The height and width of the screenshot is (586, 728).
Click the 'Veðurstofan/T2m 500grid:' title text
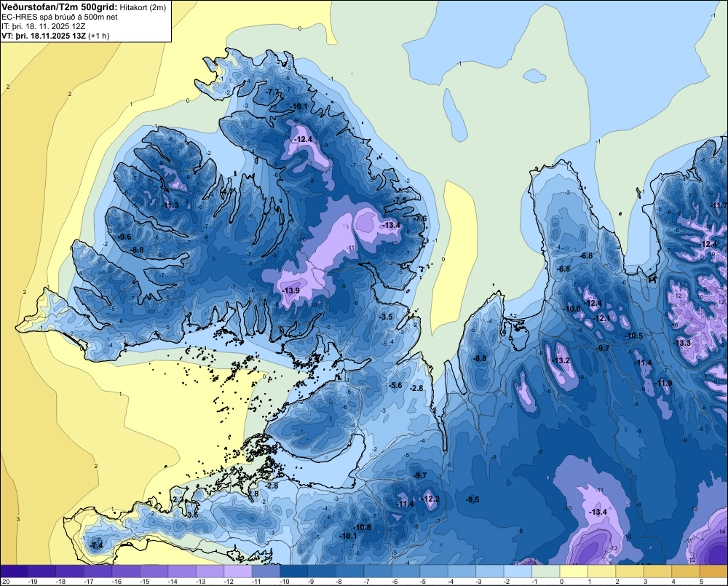pyautogui.click(x=60, y=7)
